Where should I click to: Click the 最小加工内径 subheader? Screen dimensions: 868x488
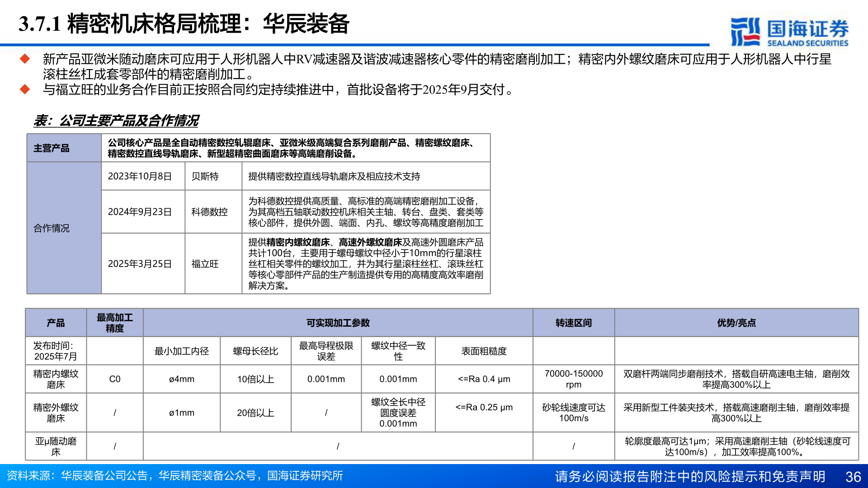pyautogui.click(x=182, y=351)
